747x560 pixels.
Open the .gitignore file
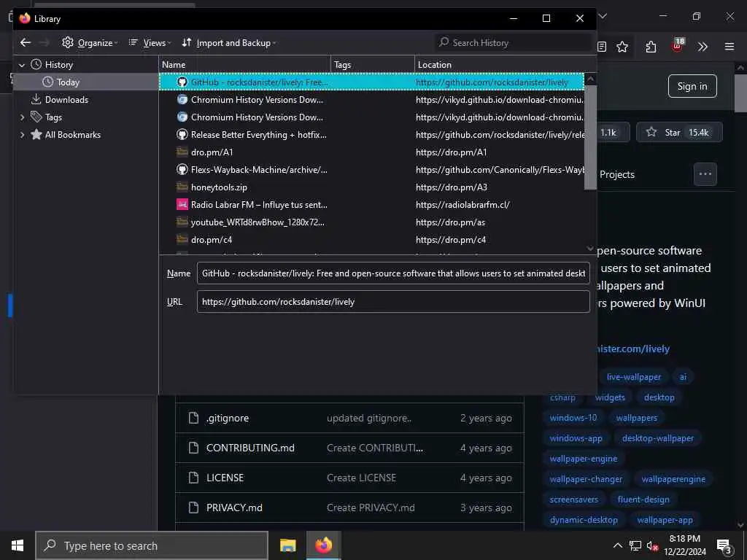tap(228, 418)
